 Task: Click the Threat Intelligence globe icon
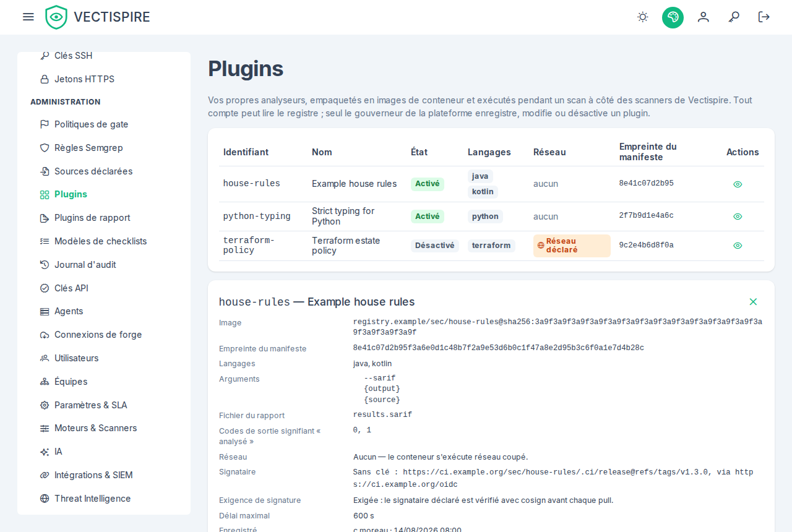click(x=45, y=499)
